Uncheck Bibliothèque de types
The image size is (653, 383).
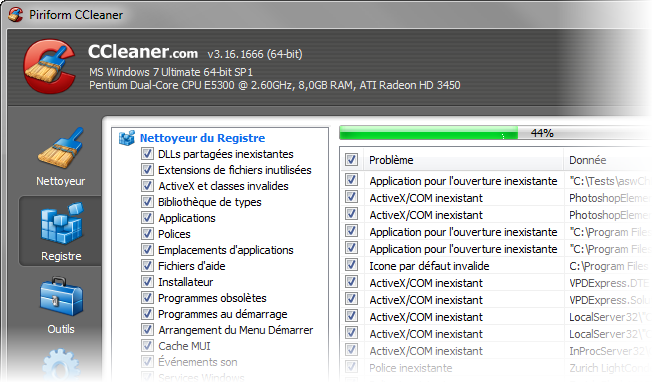[147, 201]
